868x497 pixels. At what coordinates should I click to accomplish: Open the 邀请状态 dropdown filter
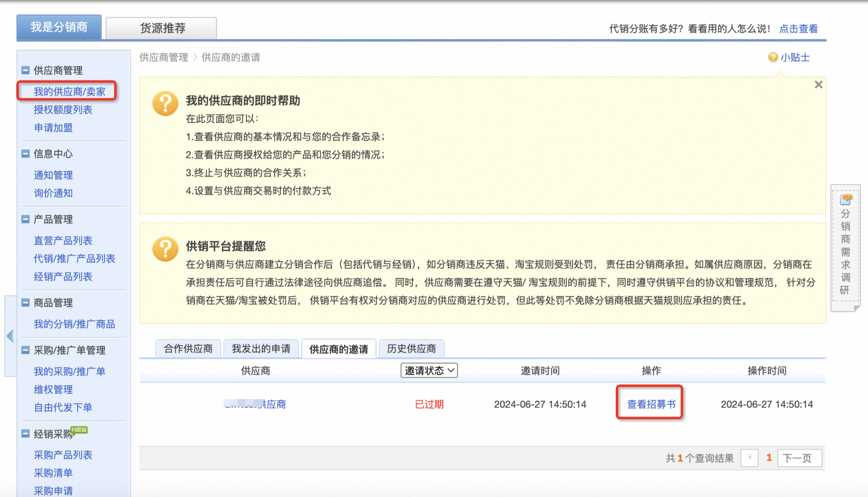coord(429,370)
